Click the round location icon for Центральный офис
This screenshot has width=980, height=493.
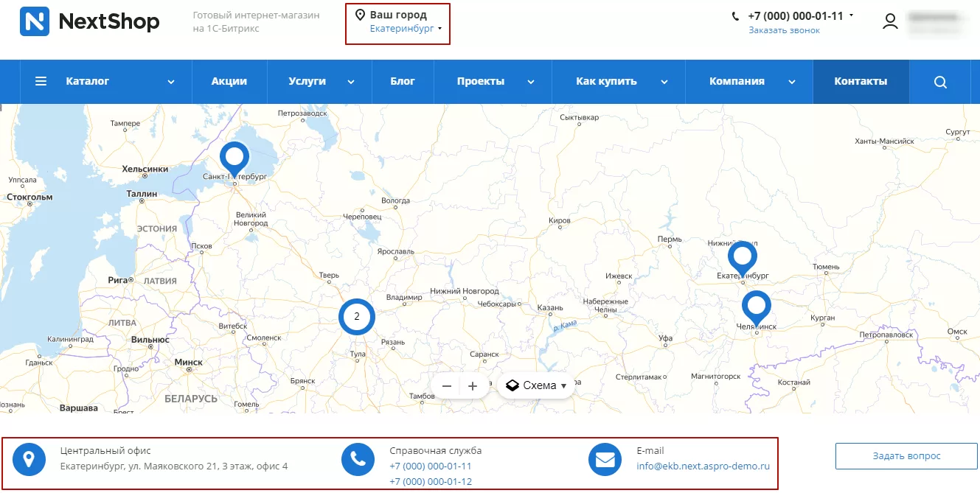click(x=29, y=460)
